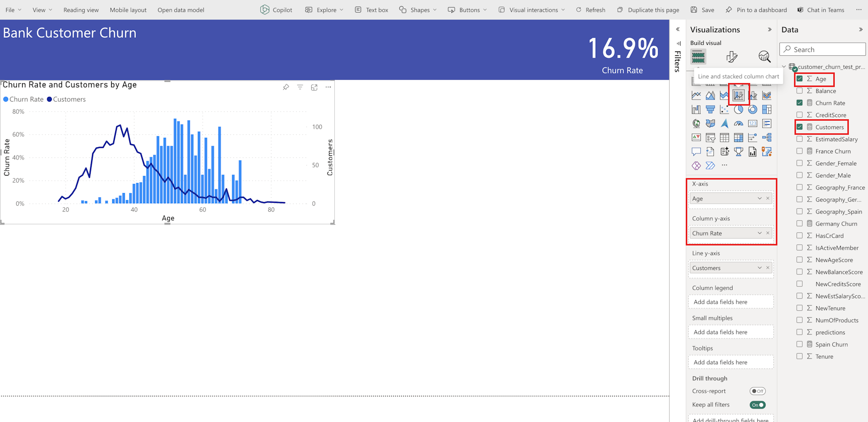Image resolution: width=868 pixels, height=422 pixels.
Task: Open Mobile layout
Action: click(x=128, y=10)
